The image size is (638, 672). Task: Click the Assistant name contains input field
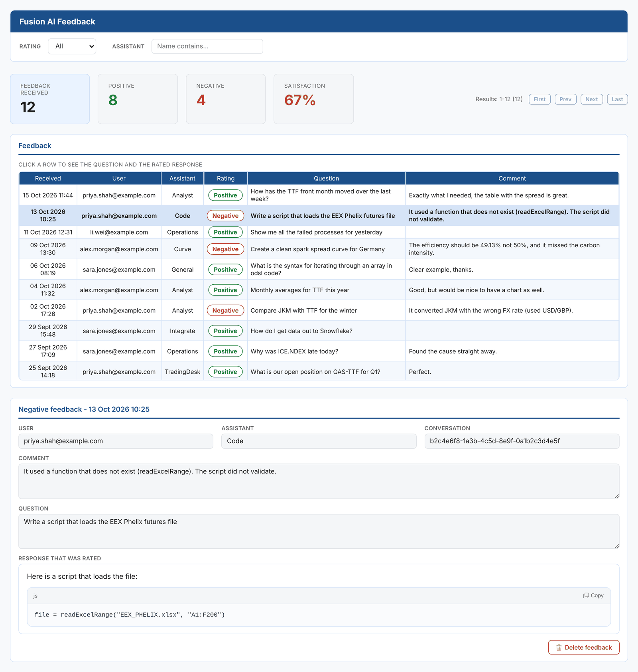[207, 46]
